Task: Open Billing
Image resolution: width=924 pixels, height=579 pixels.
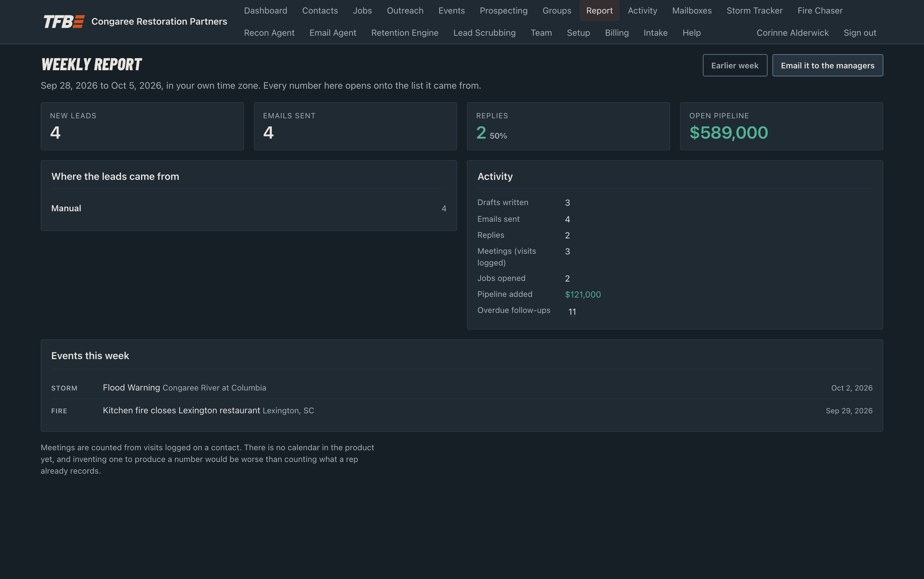Action: coord(617,33)
